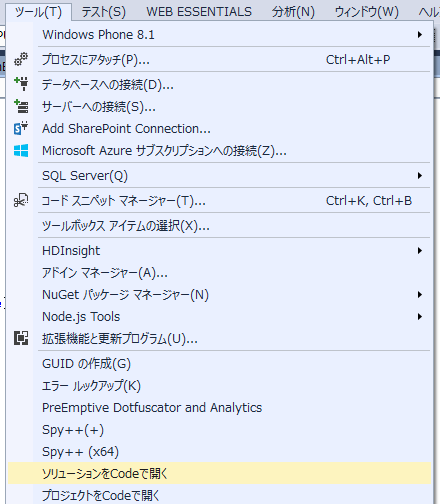Expand the NuGet パッケージ マネージャー submenu arrow

(420, 295)
